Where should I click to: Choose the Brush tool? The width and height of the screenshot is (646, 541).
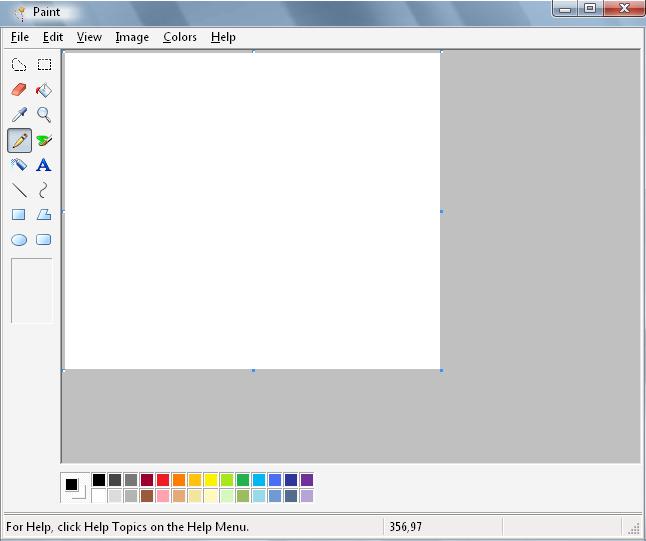point(44,140)
